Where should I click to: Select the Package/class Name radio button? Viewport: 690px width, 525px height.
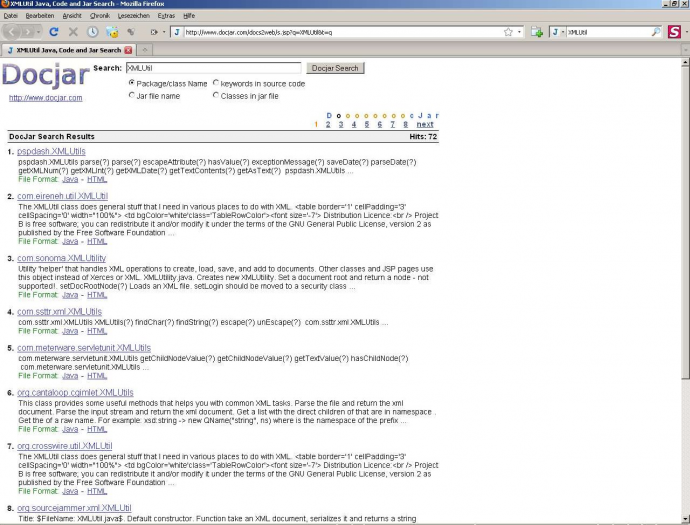pos(131,83)
